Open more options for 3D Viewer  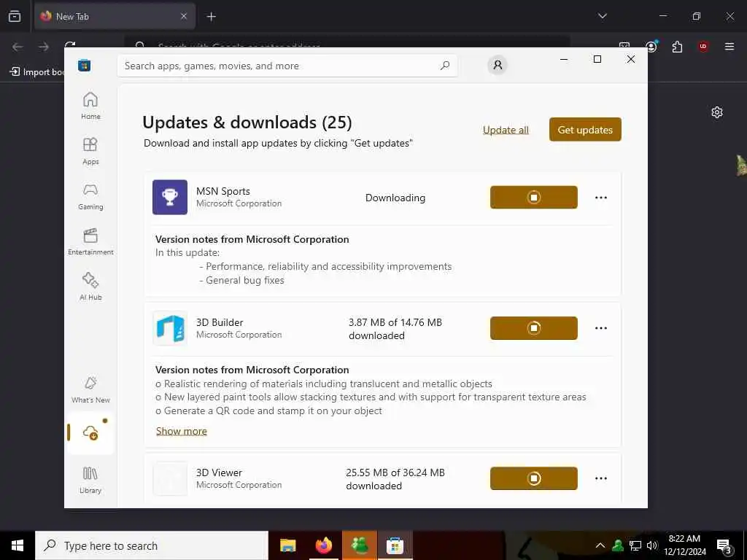coord(601,478)
